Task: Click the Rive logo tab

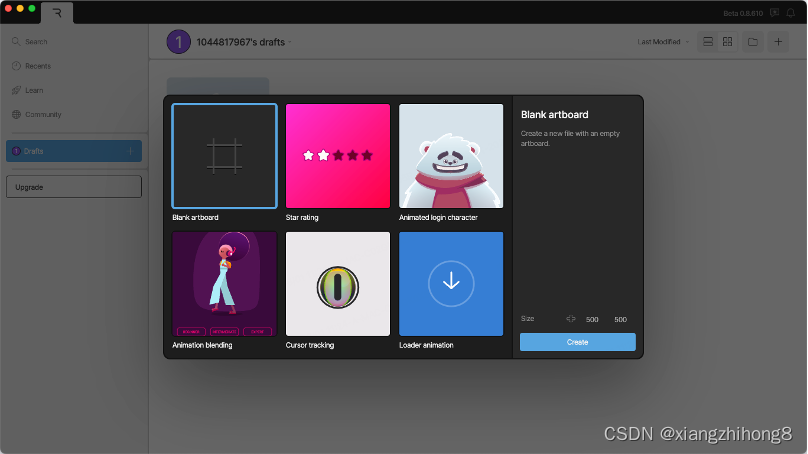Action: 57,13
